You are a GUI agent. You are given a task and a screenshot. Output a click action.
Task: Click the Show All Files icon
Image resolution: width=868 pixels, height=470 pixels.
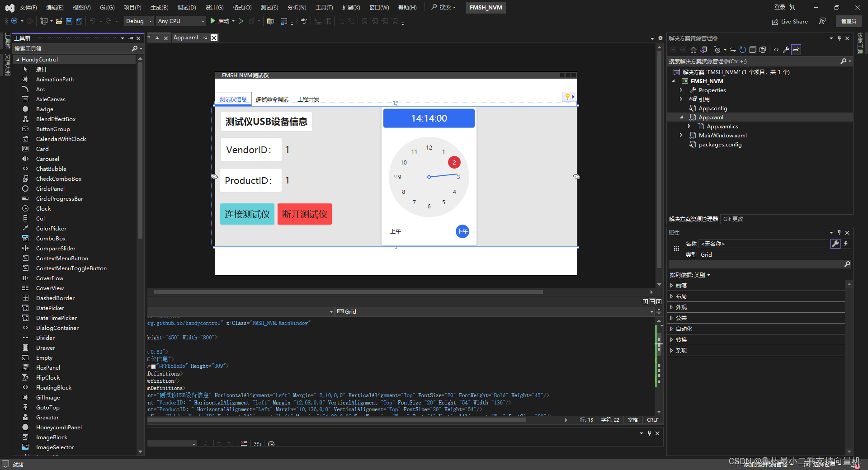763,50
